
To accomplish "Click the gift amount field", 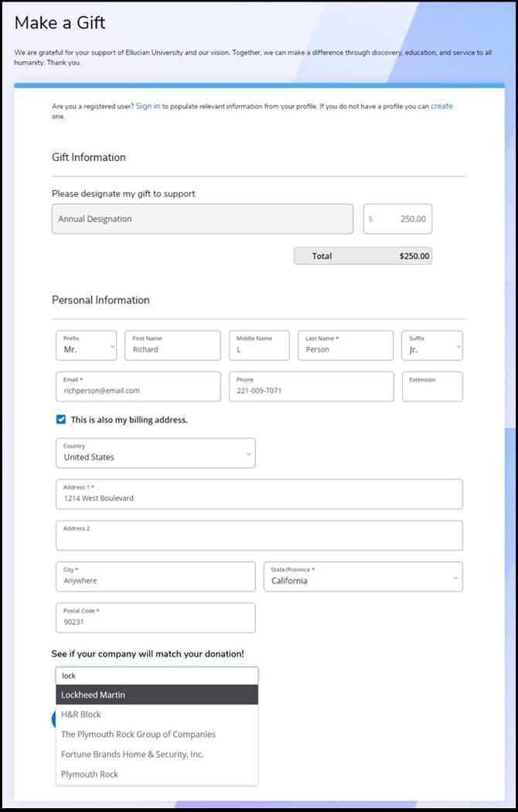I will pos(397,219).
